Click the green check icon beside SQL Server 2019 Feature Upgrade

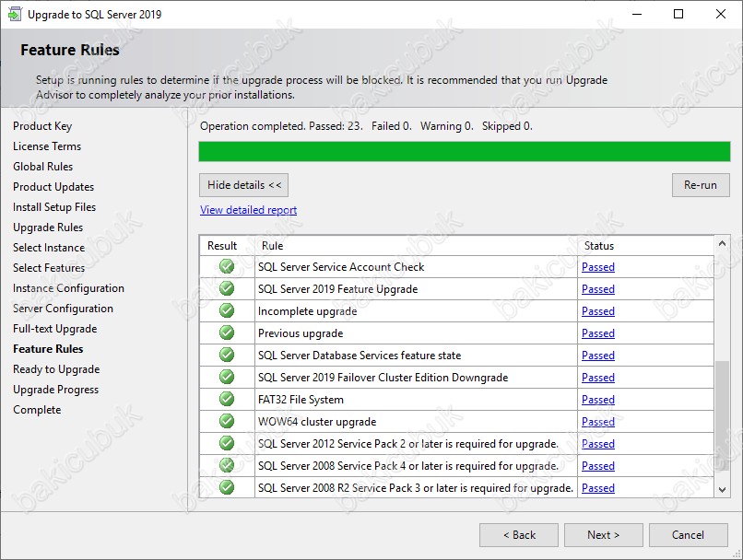click(x=227, y=288)
